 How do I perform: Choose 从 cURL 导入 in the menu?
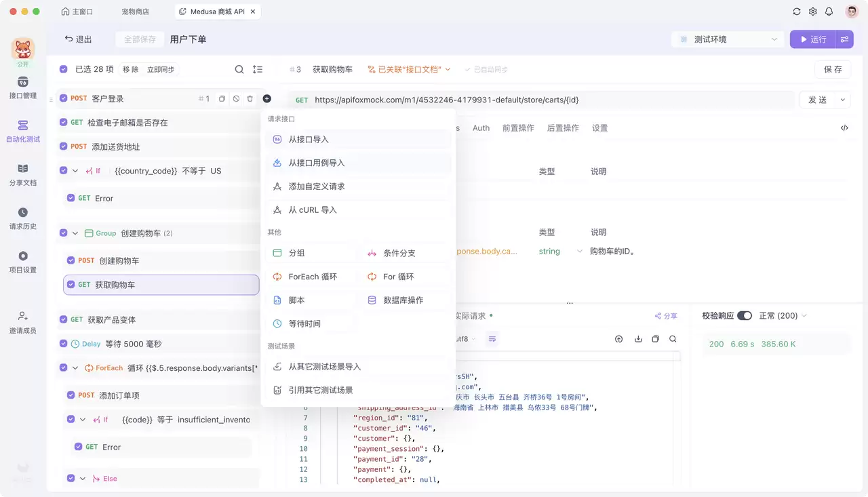pos(358,210)
